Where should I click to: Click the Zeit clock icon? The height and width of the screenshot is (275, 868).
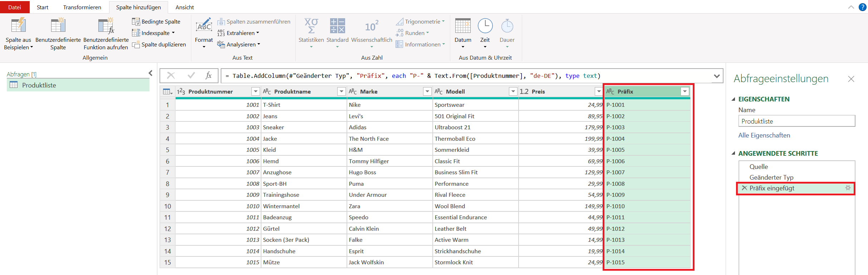[x=485, y=26]
